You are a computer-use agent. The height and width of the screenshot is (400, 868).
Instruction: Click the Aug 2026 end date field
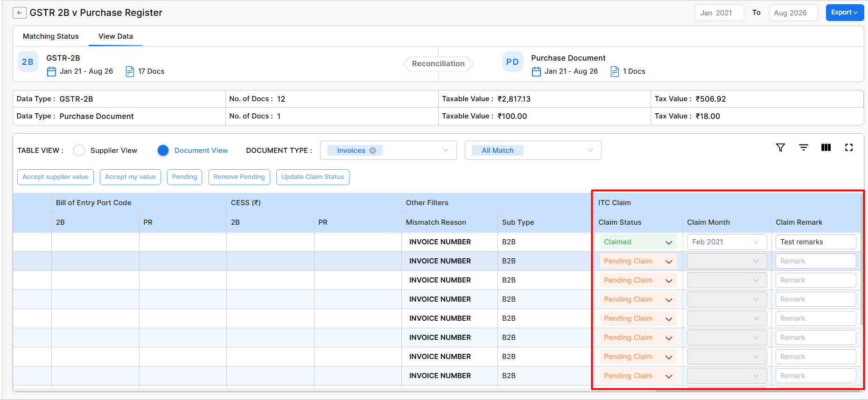[793, 13]
